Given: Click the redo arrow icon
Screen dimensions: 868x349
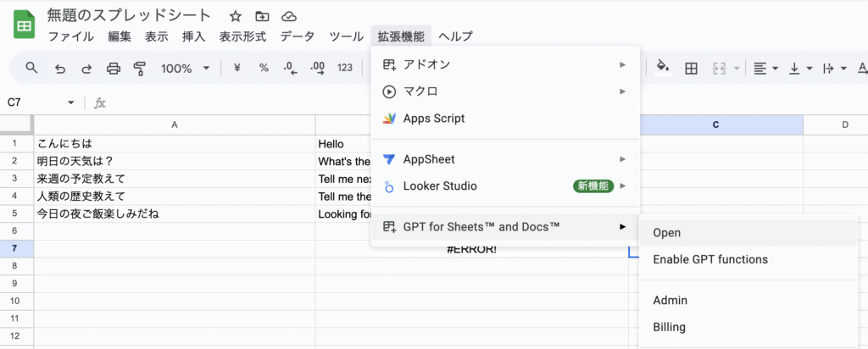Looking at the screenshot, I should (x=87, y=69).
